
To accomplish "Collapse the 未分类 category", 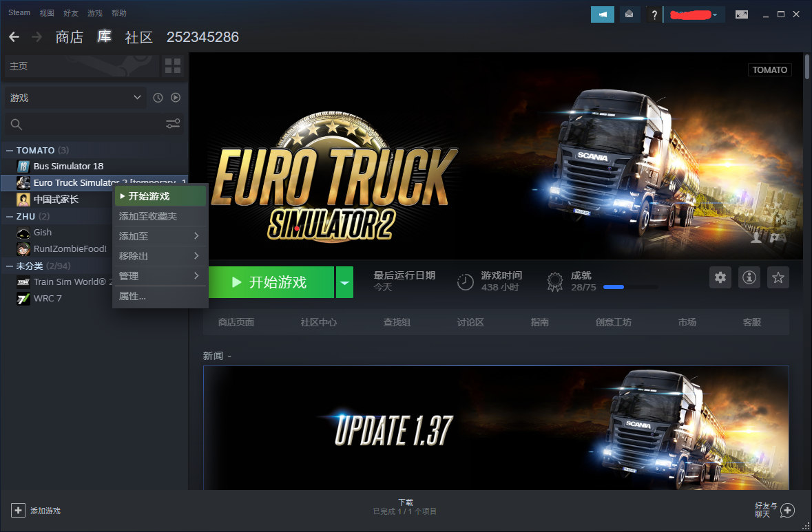I will coord(10,266).
